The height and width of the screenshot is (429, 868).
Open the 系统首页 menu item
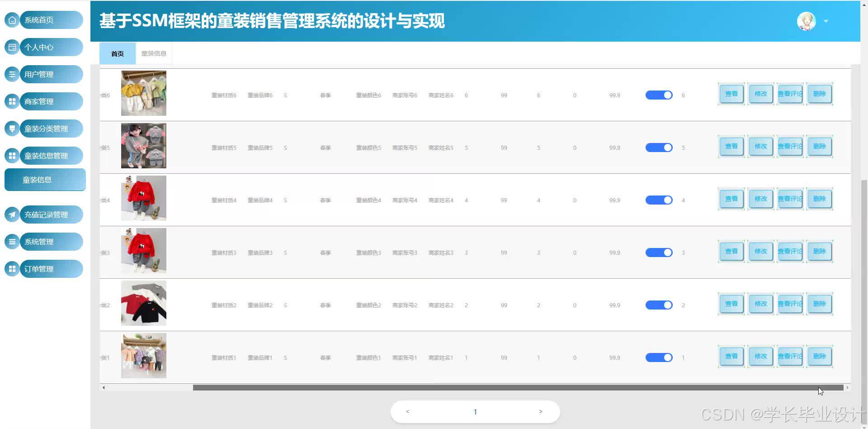(51, 20)
